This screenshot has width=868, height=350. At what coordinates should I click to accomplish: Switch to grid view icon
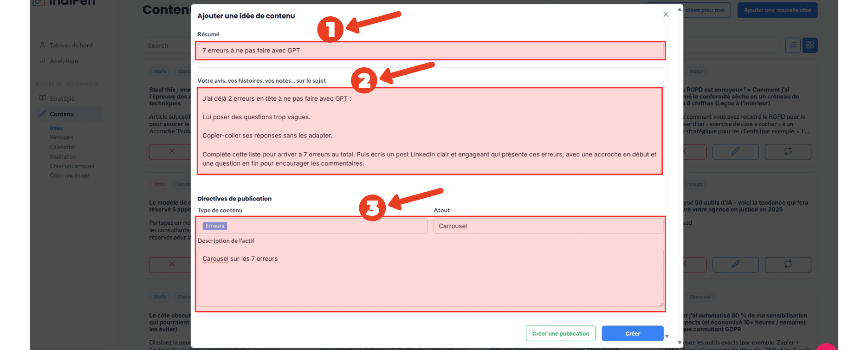click(x=810, y=45)
